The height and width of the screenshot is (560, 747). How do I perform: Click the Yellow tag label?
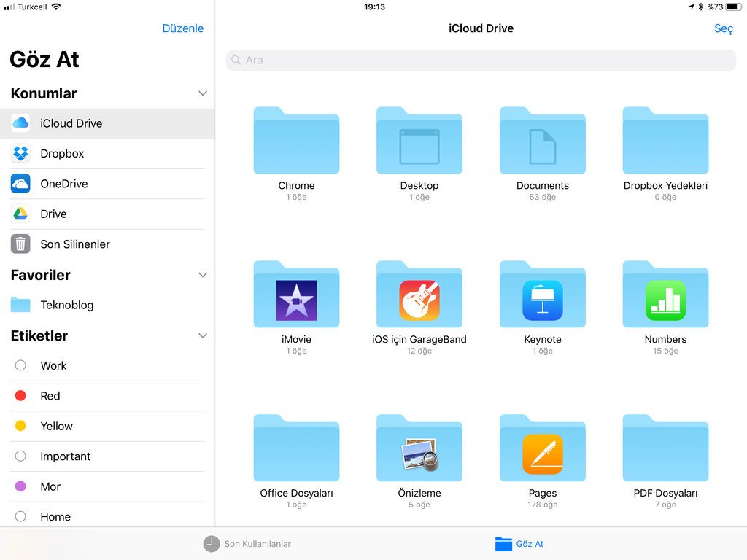click(56, 426)
